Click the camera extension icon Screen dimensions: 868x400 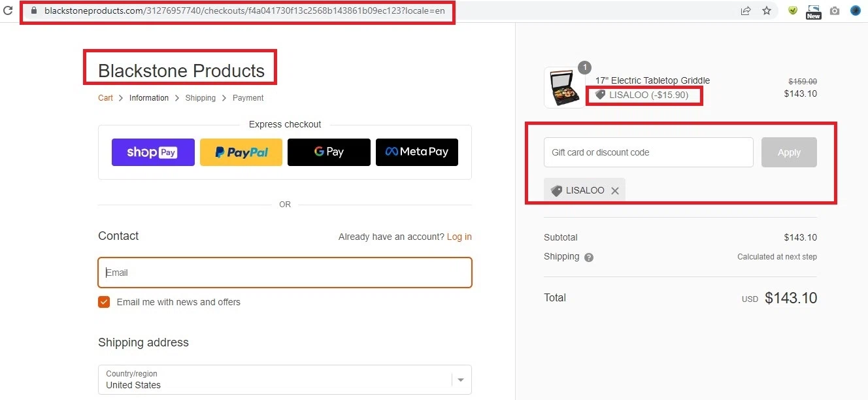[835, 11]
